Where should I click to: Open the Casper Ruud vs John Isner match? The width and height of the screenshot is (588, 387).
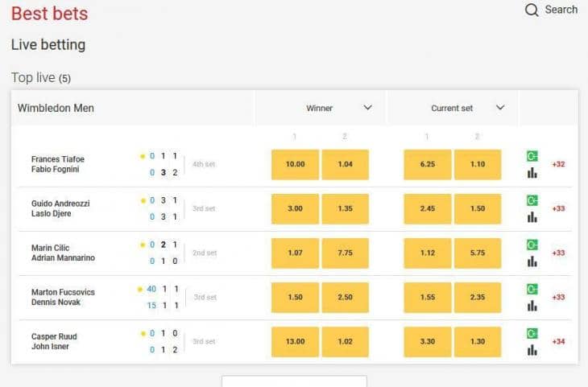[55, 341]
